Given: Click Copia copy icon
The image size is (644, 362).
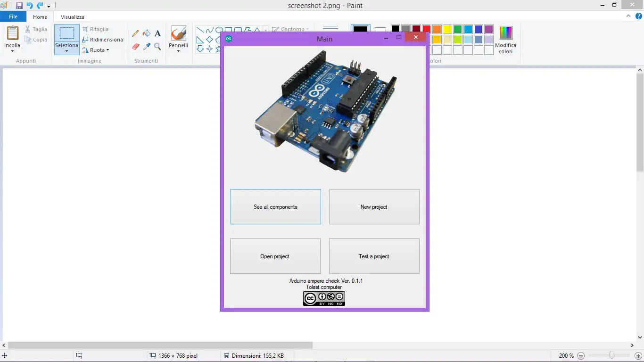Looking at the screenshot, I should (x=28, y=40).
